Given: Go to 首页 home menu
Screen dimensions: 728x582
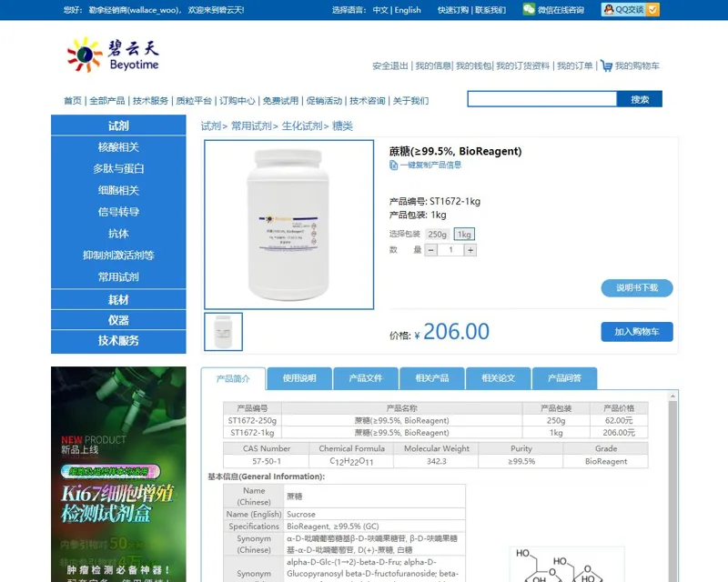Looking at the screenshot, I should click(x=73, y=101).
